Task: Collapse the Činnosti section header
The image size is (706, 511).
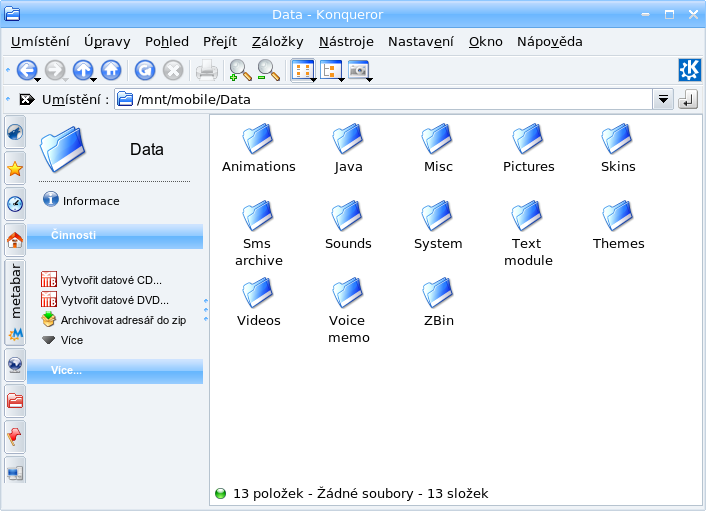Action: pyautogui.click(x=115, y=235)
